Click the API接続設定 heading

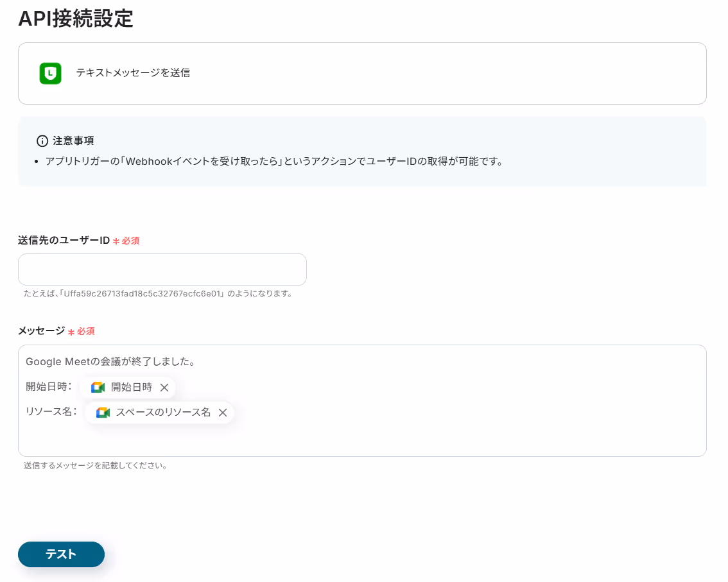click(x=76, y=19)
